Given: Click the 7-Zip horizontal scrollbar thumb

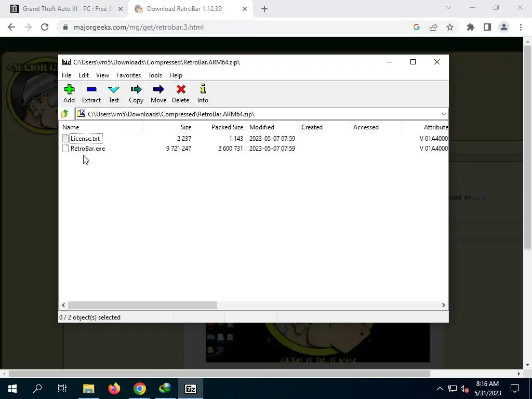Looking at the screenshot, I should tap(142, 305).
